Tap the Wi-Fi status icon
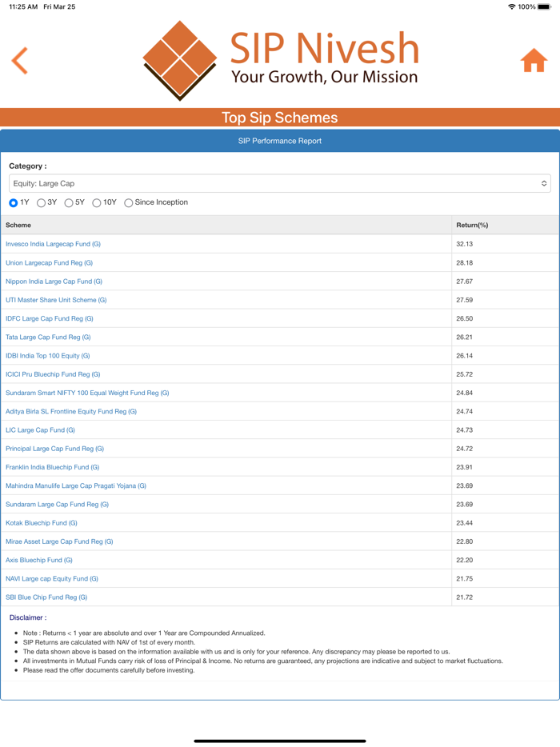560x747 pixels. pos(511,6)
